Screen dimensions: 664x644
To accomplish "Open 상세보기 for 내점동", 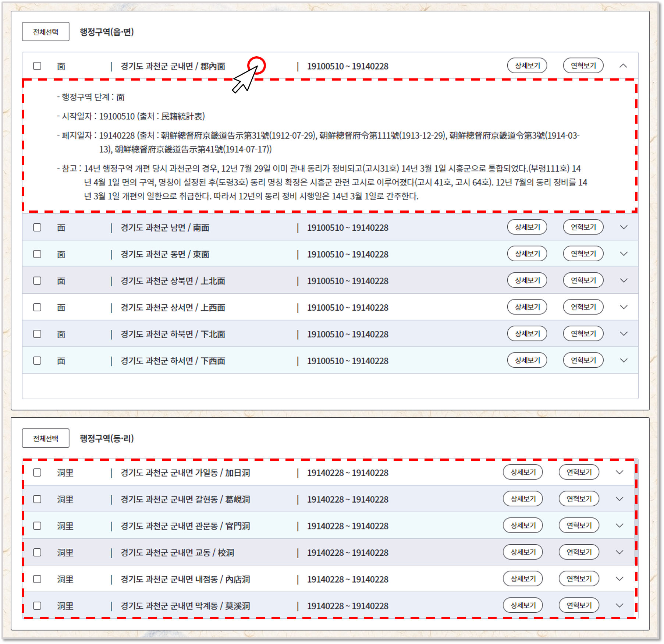I will click(523, 579).
